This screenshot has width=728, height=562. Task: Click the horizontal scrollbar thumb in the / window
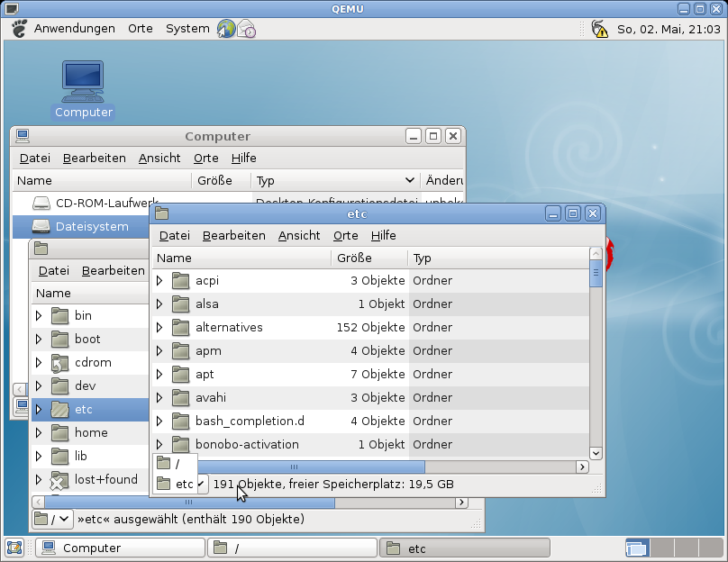click(189, 503)
